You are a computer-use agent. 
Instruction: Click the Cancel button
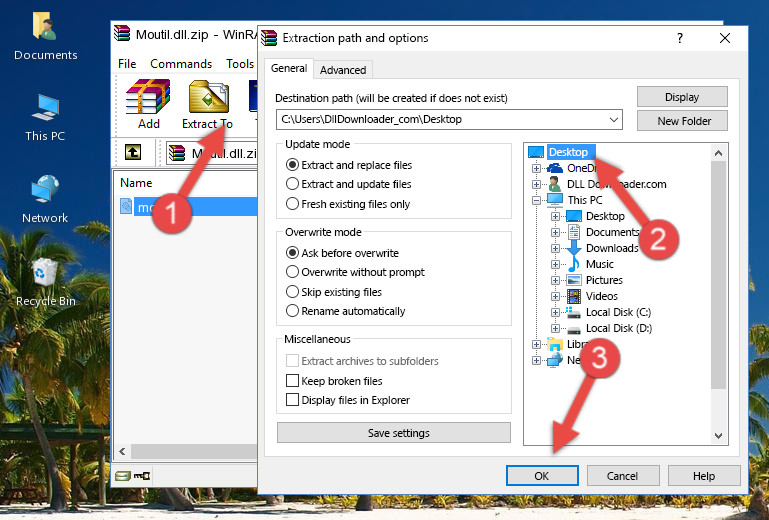[622, 476]
